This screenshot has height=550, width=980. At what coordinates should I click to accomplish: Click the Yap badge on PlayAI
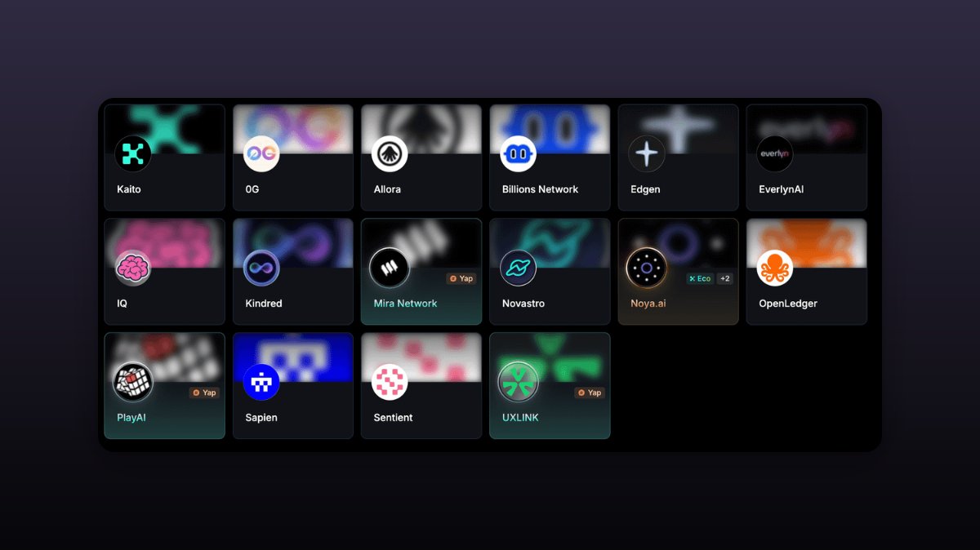[x=205, y=393]
